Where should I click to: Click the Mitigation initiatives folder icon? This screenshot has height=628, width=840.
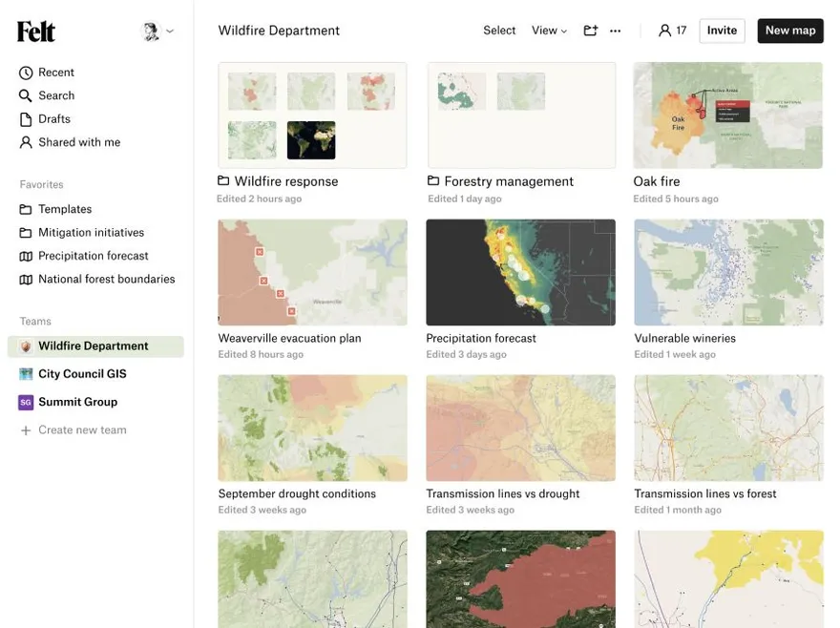click(x=26, y=233)
